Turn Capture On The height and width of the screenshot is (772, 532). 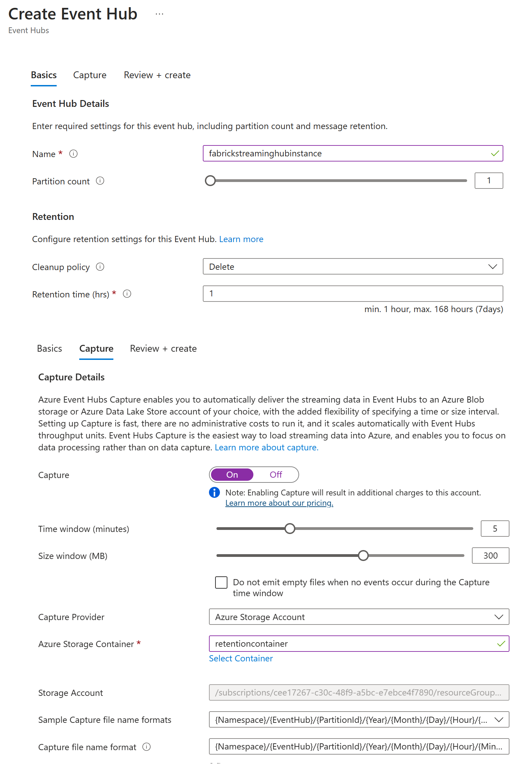232,475
